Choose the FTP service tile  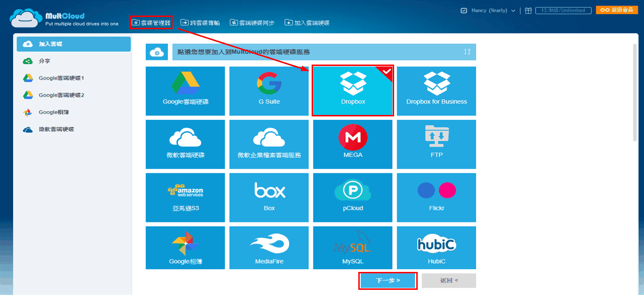(x=437, y=144)
